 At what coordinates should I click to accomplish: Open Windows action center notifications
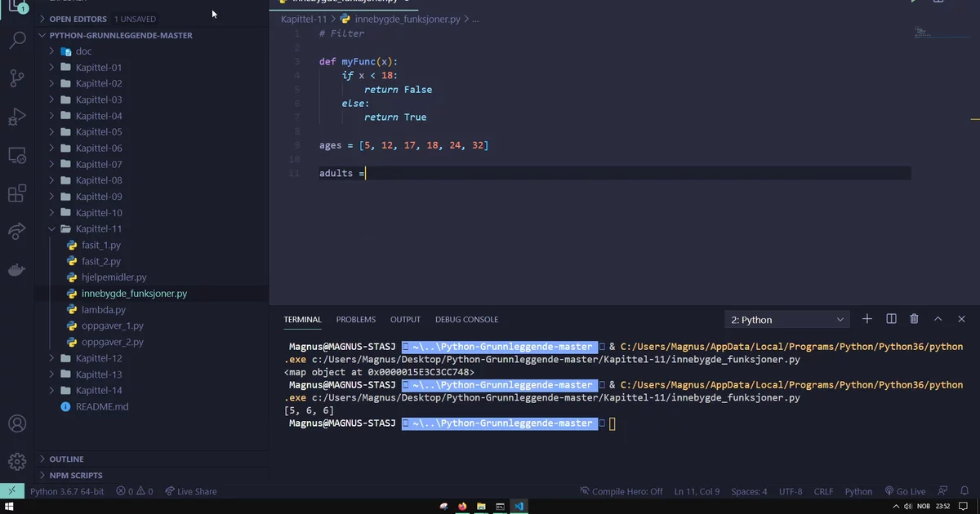[x=964, y=507]
